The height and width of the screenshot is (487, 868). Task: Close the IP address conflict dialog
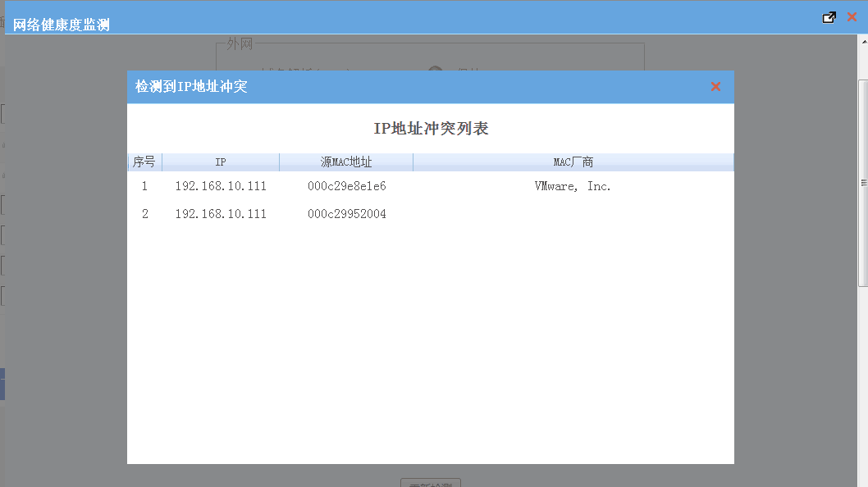[x=715, y=87]
